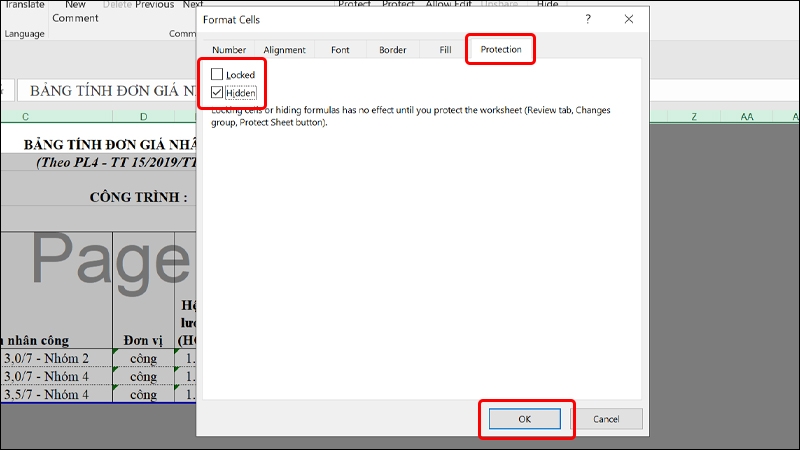The width and height of the screenshot is (800, 450).
Task: Click 'CÔNG TRÌNH :' label cell
Action: click(138, 197)
